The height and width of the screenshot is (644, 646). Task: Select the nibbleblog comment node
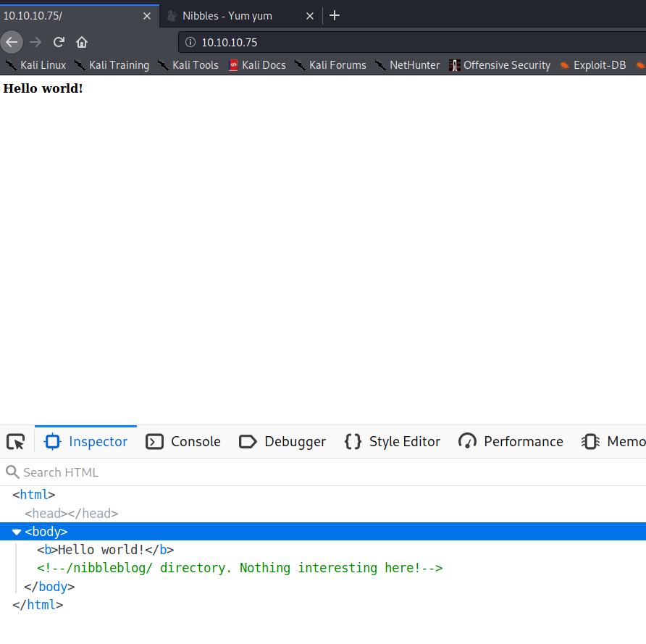coord(240,568)
